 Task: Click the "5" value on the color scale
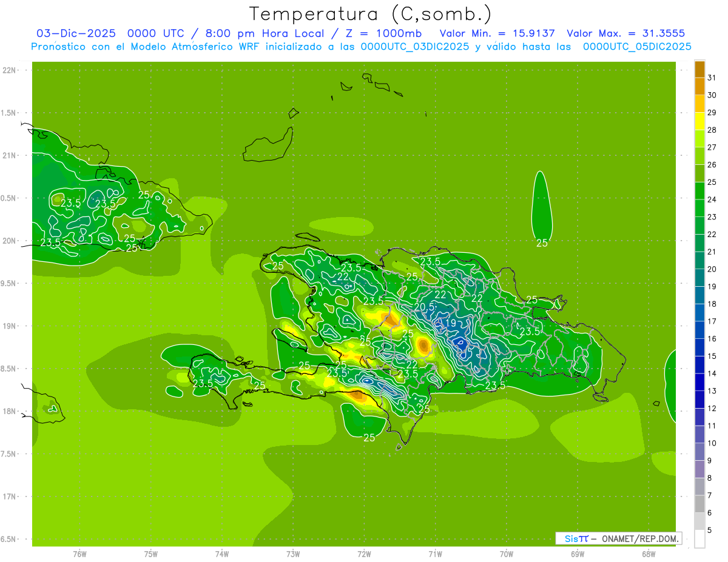point(710,530)
